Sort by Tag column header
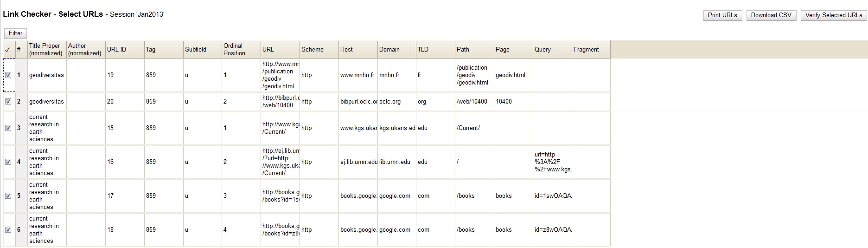Viewport: 868px width, 248px height. (x=164, y=50)
